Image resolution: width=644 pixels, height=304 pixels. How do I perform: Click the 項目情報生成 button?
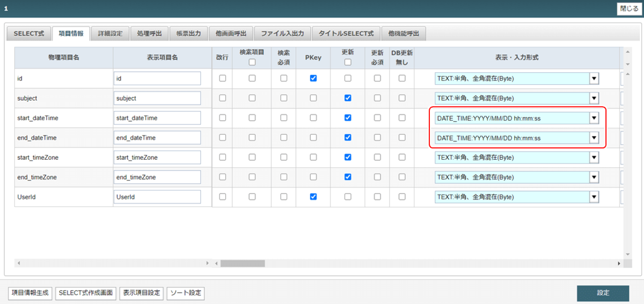point(30,293)
